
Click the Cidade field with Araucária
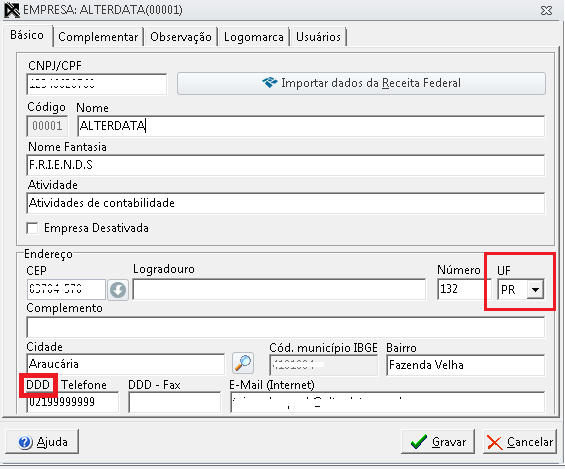point(126,364)
